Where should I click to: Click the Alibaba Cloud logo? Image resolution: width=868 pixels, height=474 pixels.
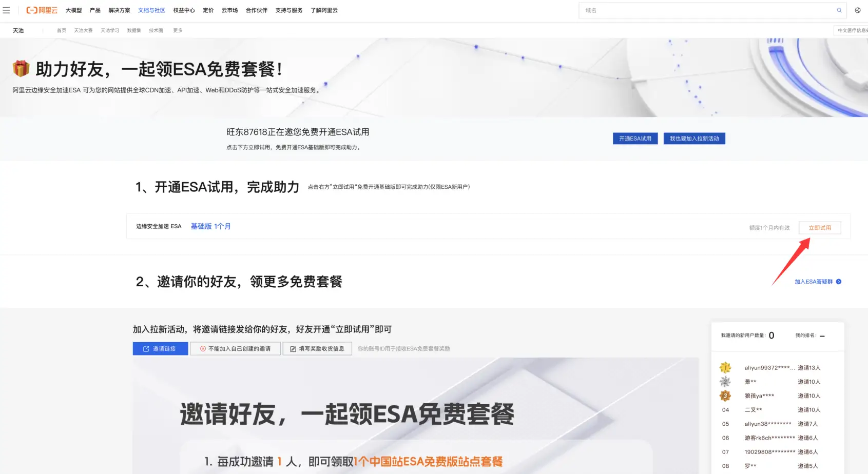coord(42,10)
